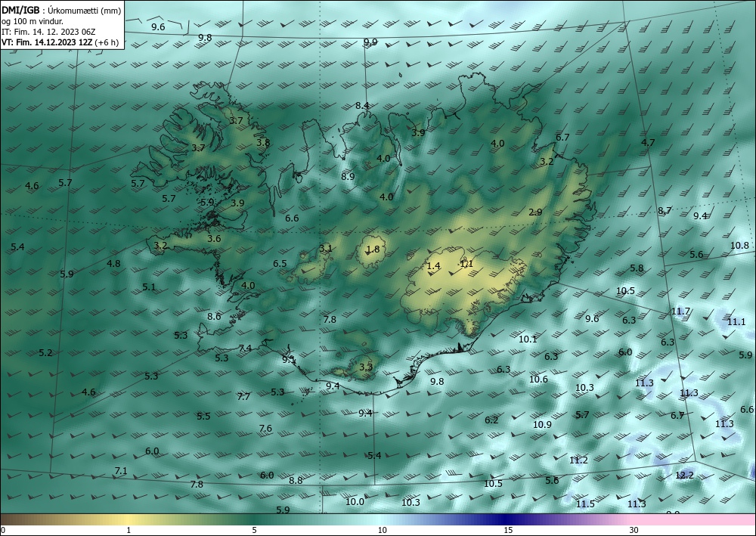Click the map value 11.5
Screen dimensions: 756x536
tap(585, 503)
